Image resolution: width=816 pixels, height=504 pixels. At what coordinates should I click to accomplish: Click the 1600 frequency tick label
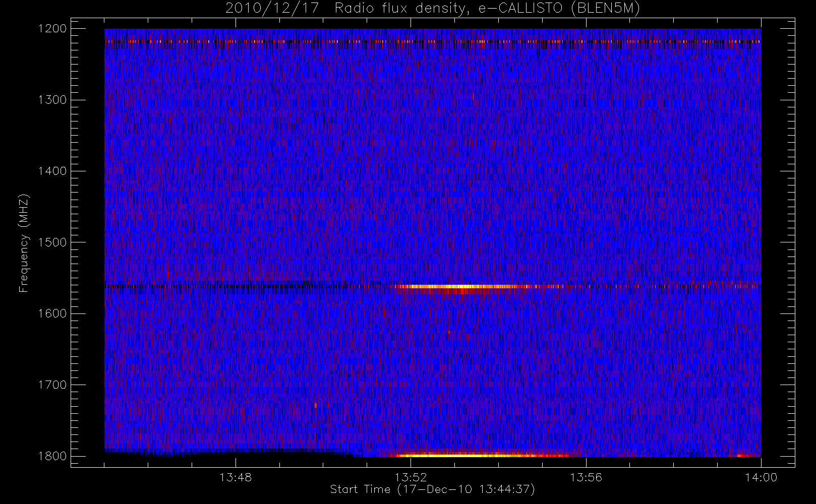(x=52, y=313)
